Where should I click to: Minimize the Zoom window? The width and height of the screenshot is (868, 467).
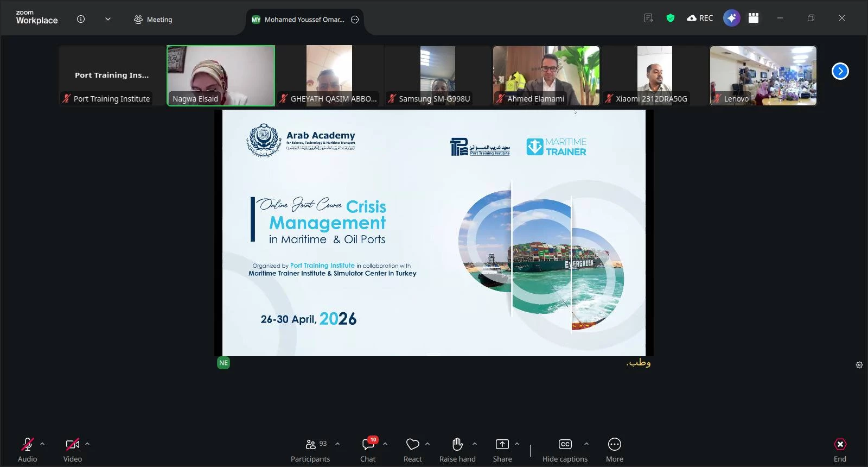pyautogui.click(x=780, y=18)
